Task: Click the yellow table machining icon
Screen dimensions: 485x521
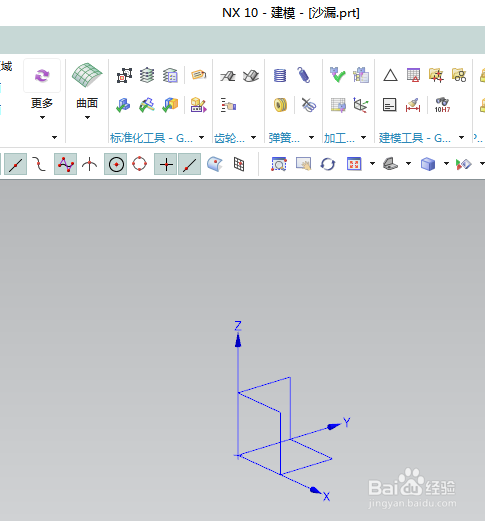Action: 338,105
